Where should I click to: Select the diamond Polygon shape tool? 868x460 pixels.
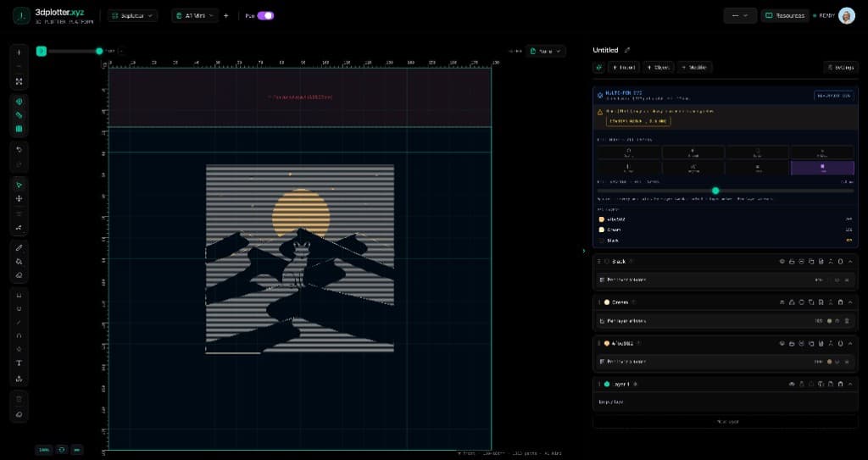[x=19, y=349]
